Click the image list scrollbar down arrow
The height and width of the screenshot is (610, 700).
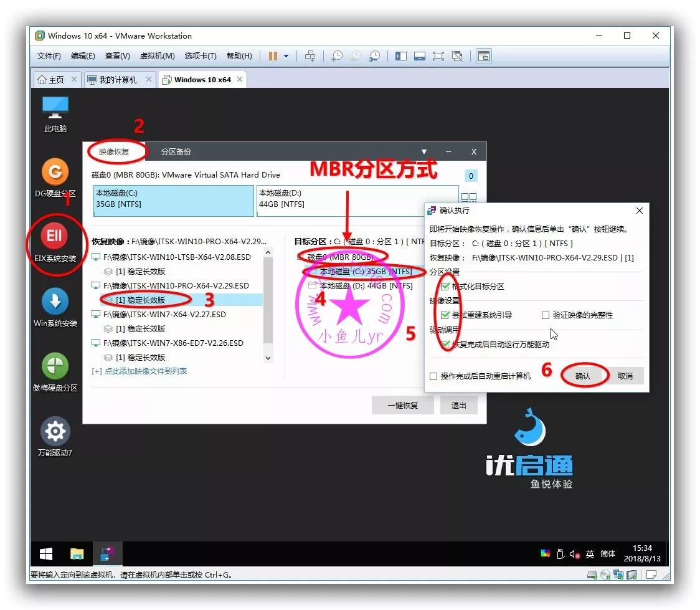(x=268, y=358)
